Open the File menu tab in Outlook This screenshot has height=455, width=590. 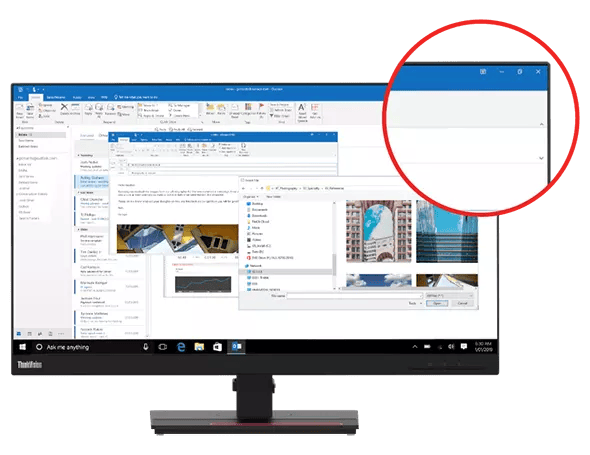click(21, 97)
